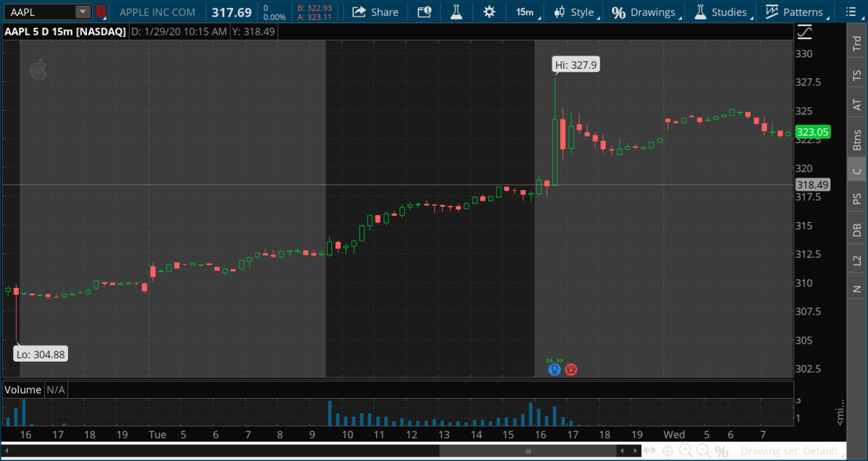Click the crosshair pointer icon
This screenshot has width=868, height=461.
coord(667,451)
